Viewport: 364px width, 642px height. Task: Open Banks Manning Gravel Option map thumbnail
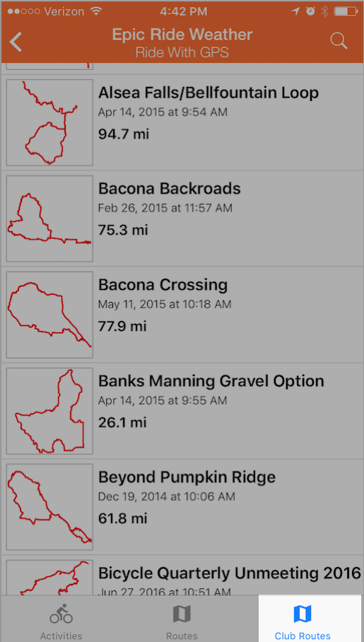(49, 411)
